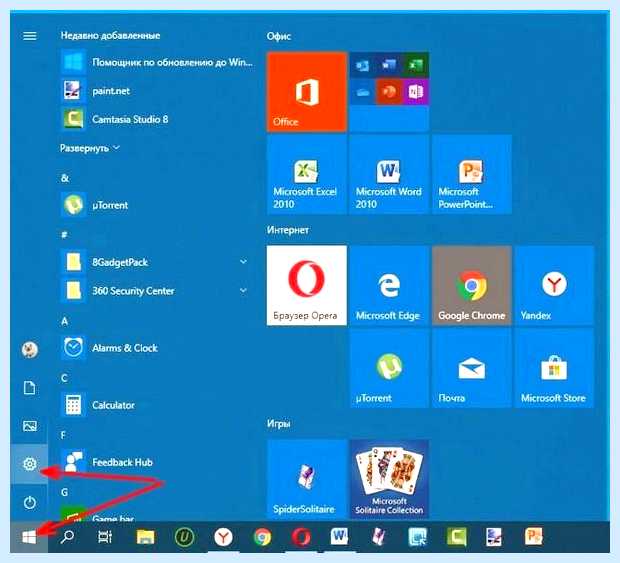Viewport: 620px width, 563px height.
Task: Expand the 8GadgetPack folder chevron
Action: click(x=244, y=261)
